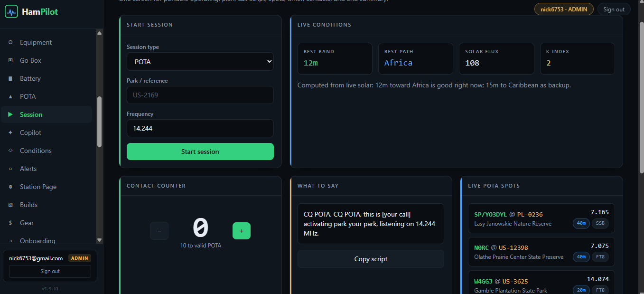This screenshot has width=644, height=294.
Task: Click the nick6753 · ADMIN badge
Action: pos(564,9)
